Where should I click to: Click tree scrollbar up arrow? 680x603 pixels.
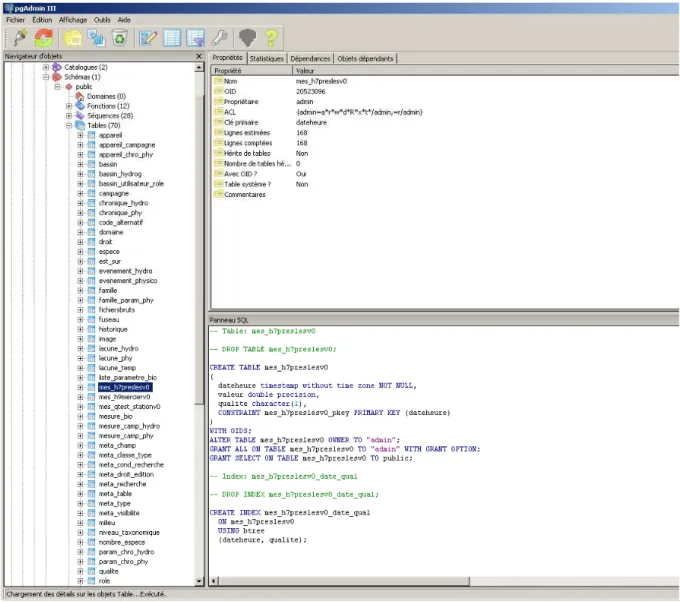(x=199, y=67)
